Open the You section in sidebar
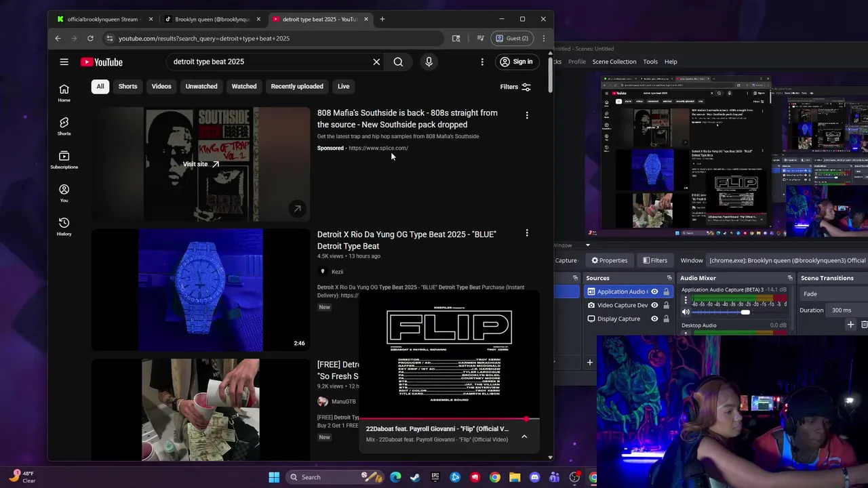Viewport: 868px width, 488px height. (x=64, y=193)
